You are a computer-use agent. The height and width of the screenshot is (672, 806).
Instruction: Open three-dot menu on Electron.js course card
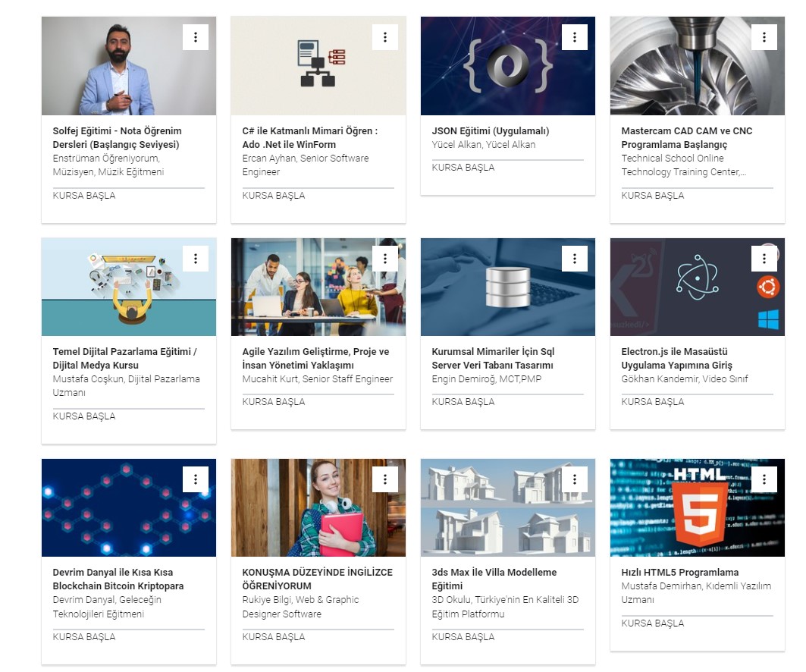point(764,259)
